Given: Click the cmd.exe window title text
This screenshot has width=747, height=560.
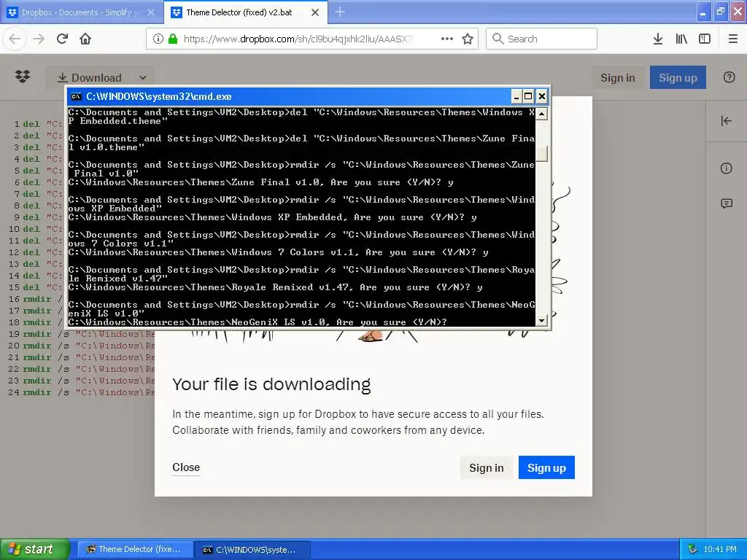Looking at the screenshot, I should (x=158, y=97).
